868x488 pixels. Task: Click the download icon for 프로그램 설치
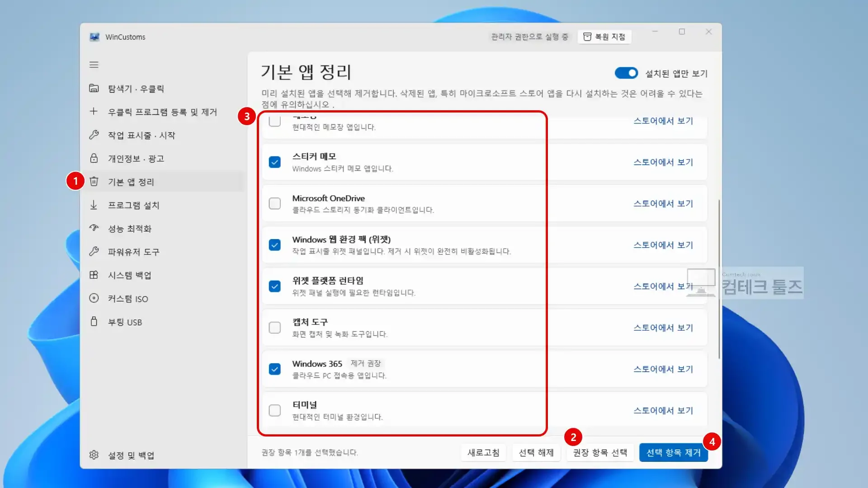pos(94,205)
